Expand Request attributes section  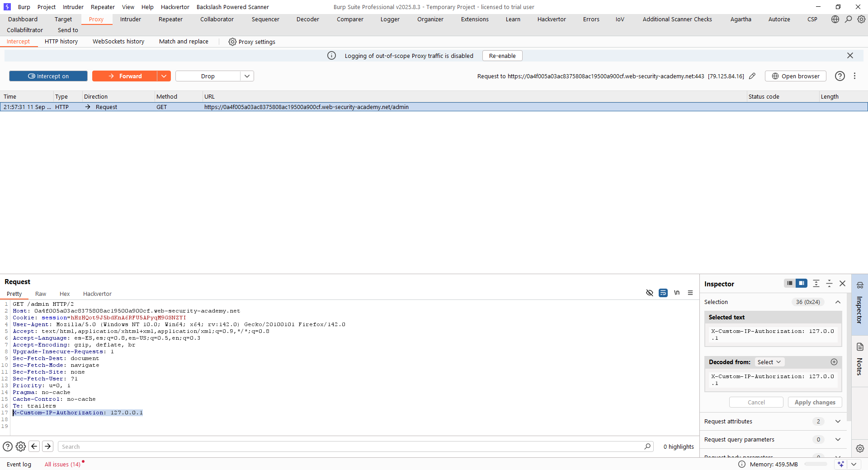pos(838,421)
